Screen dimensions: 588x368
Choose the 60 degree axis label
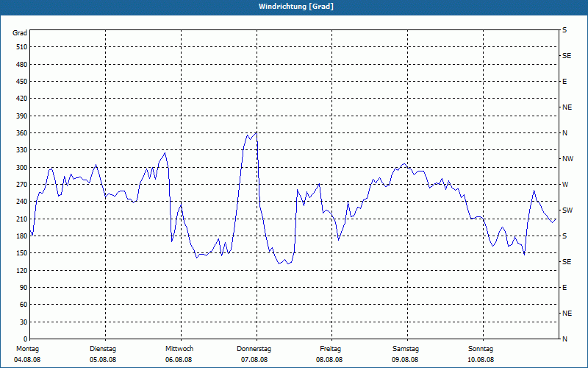click(x=24, y=305)
